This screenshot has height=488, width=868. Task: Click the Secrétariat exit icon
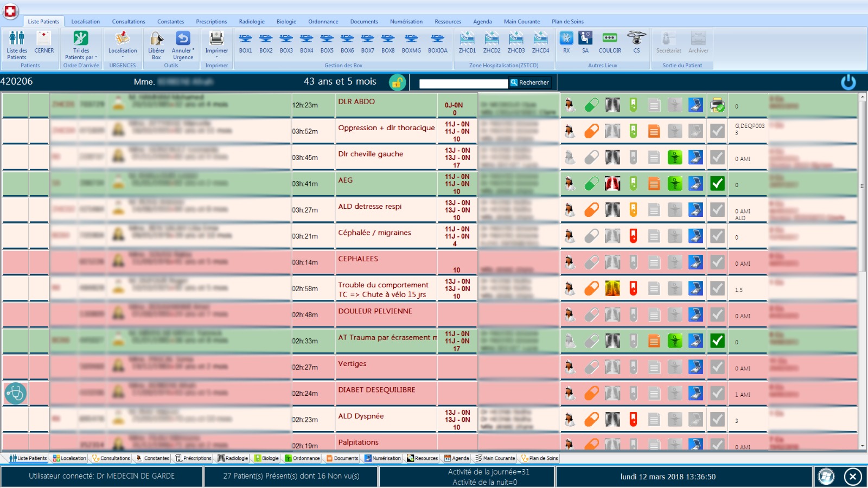(668, 43)
